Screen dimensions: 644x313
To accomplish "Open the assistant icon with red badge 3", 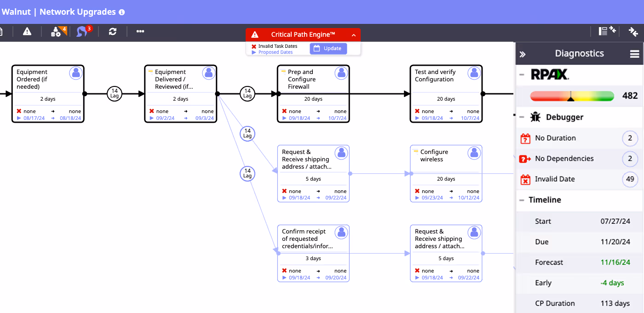I will click(84, 31).
